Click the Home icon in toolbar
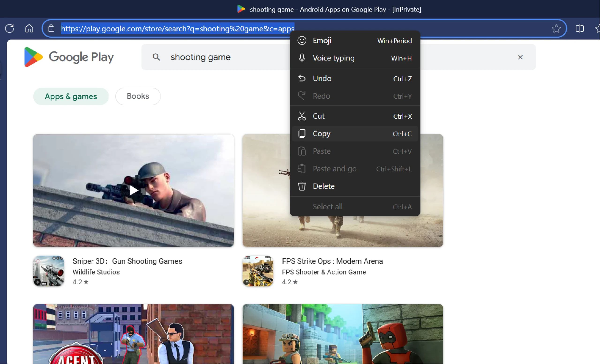 pos(29,29)
